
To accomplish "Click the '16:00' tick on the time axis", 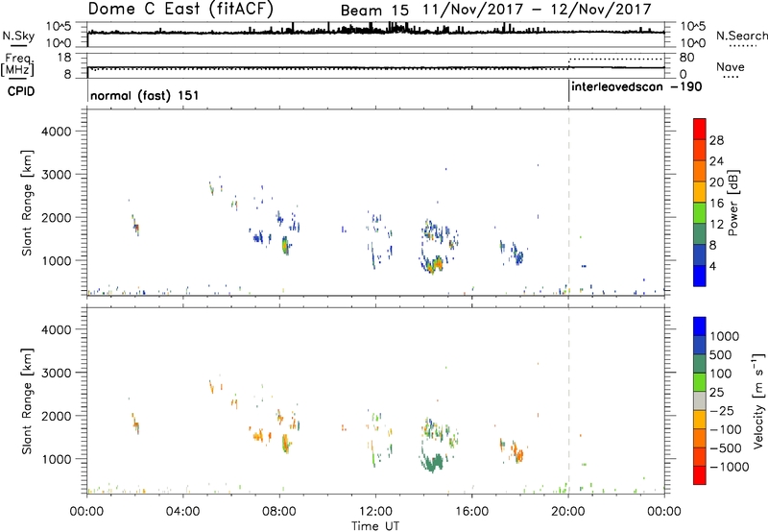I will 472,512.
